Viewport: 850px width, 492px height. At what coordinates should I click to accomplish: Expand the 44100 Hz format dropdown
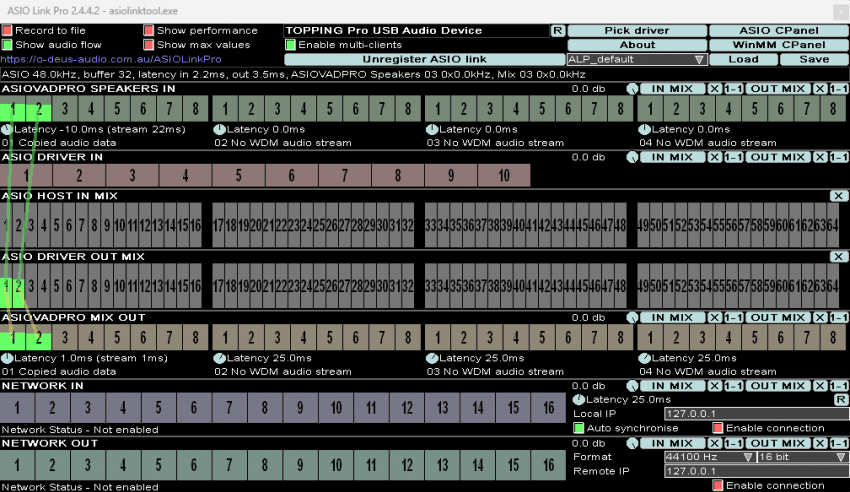(708, 457)
